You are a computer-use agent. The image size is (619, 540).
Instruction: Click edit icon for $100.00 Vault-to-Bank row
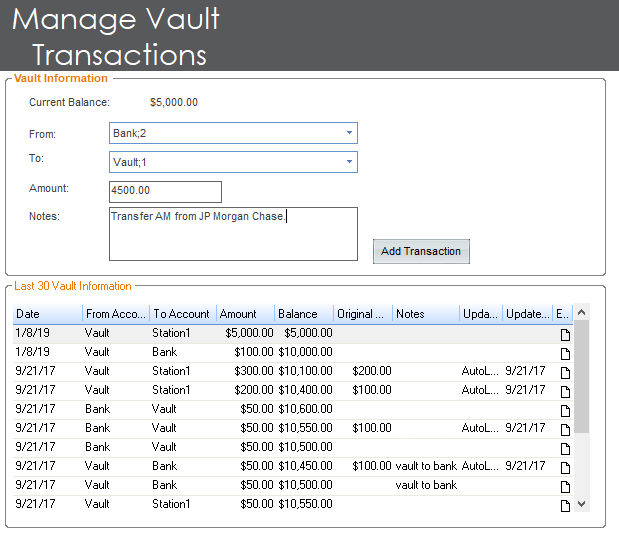pos(565,352)
